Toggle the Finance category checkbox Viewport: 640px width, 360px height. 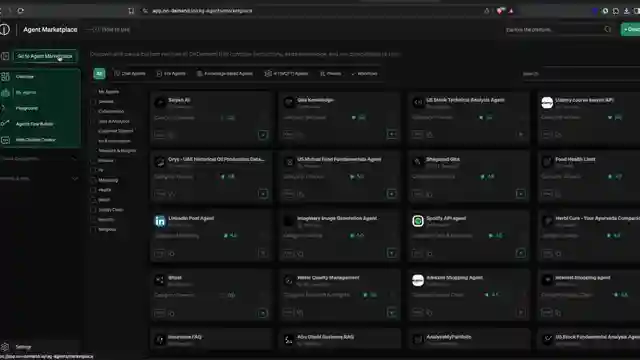coord(93,160)
